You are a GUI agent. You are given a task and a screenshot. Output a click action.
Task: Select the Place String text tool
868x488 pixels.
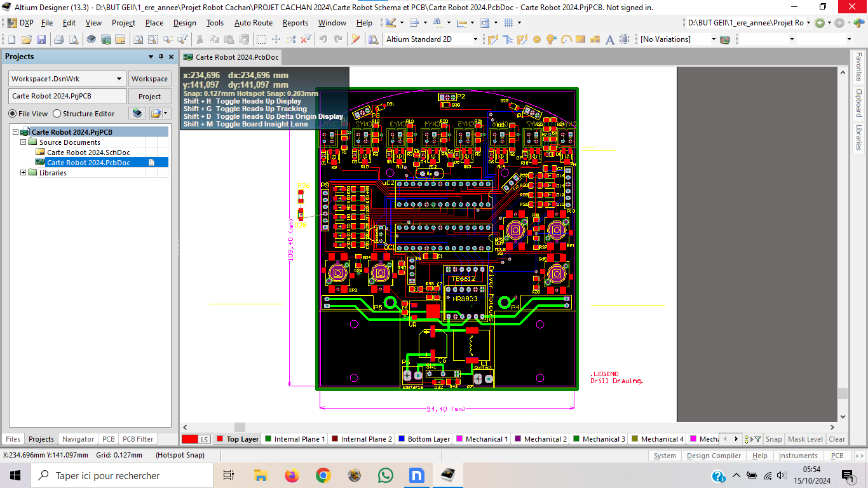[x=610, y=39]
